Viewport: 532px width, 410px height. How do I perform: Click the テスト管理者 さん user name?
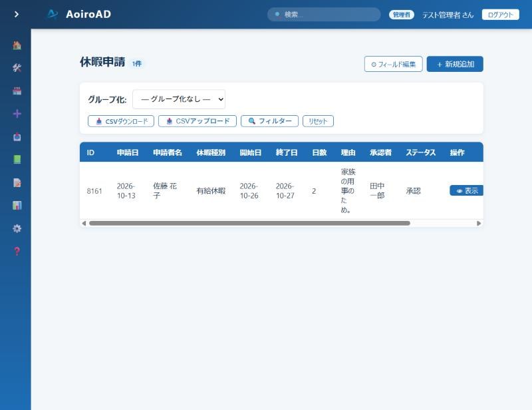tap(448, 15)
